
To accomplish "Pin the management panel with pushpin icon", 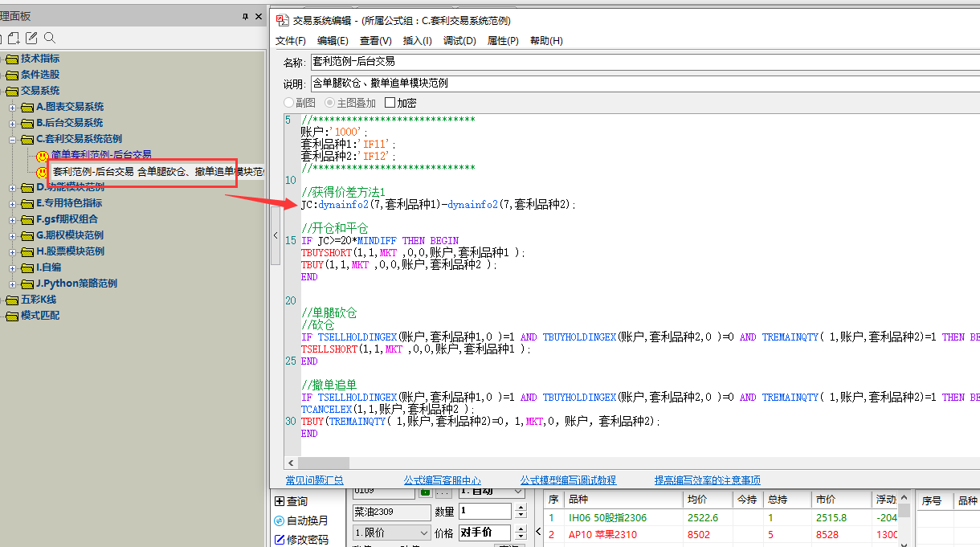I will pyautogui.click(x=246, y=17).
